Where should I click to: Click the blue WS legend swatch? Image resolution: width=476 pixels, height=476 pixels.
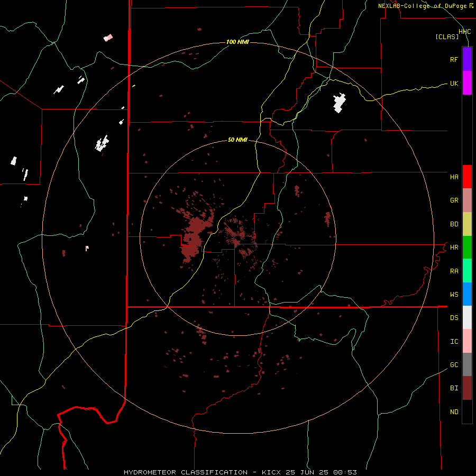tap(467, 294)
